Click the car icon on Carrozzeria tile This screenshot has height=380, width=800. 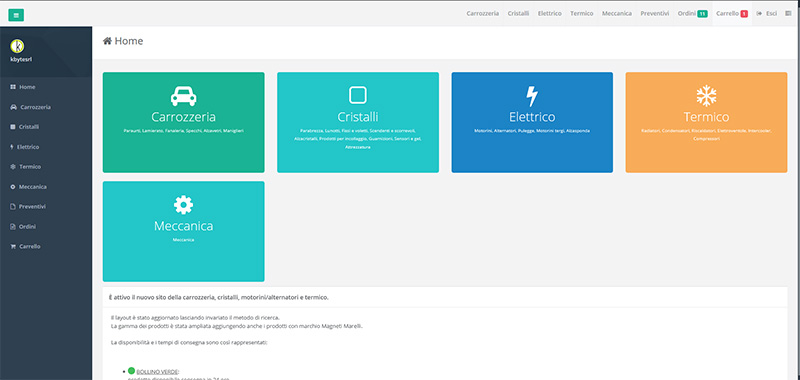(x=184, y=96)
